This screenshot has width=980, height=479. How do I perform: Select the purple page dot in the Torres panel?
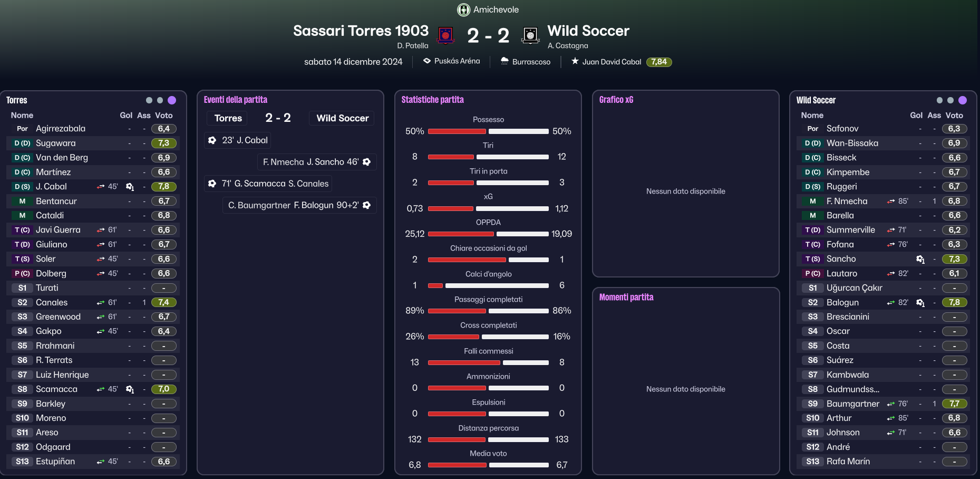(x=172, y=100)
